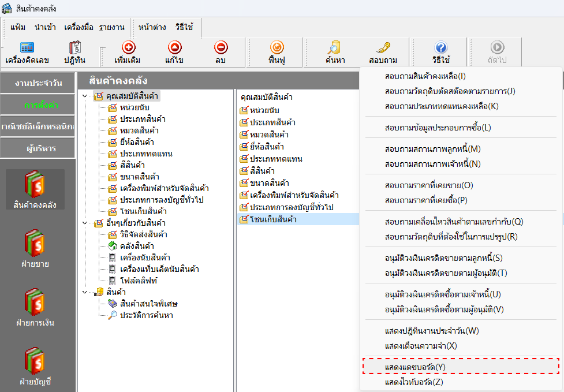Click the พาณิชย์อิเล็กทรอนิกส์ sidebar button
The image size is (564, 392).
pyautogui.click(x=38, y=126)
